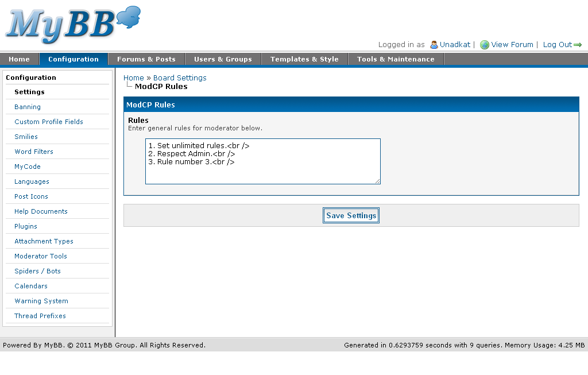Screen dimensions: 588x375
Task: Click the Board Settings breadcrumb
Action: point(180,78)
